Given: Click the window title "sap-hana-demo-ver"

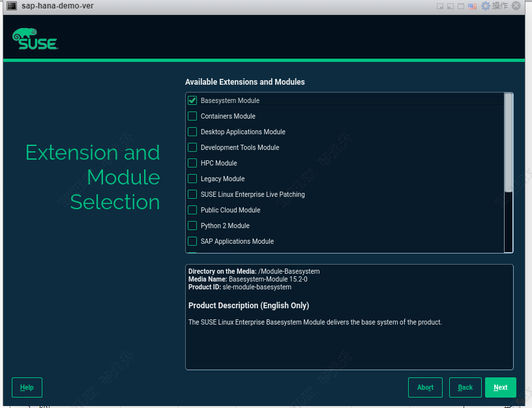Looking at the screenshot, I should click(57, 6).
